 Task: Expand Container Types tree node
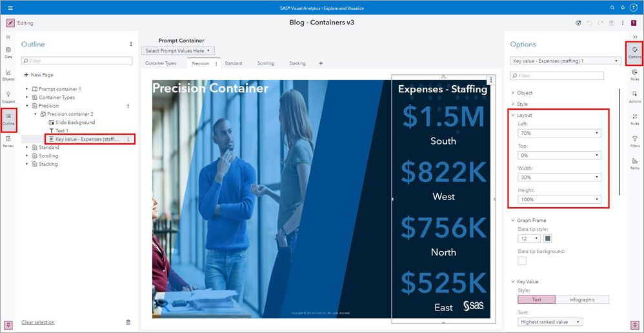tap(27, 97)
